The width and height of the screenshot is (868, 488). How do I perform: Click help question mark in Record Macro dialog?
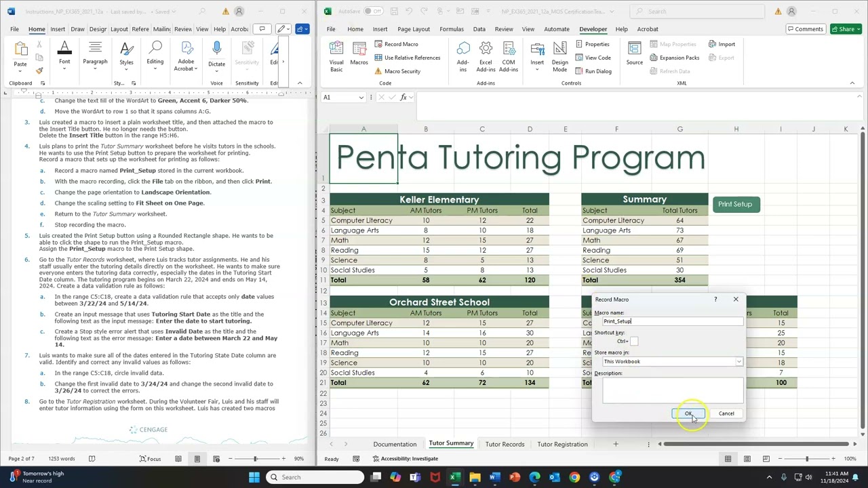(715, 299)
